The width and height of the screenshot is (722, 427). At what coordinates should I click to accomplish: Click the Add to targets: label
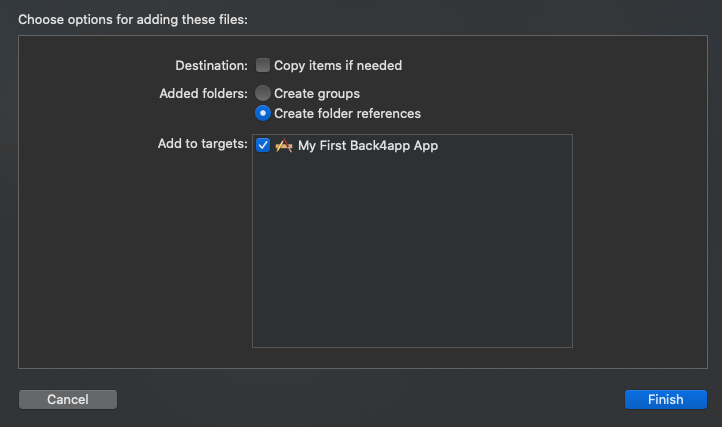coord(203,144)
